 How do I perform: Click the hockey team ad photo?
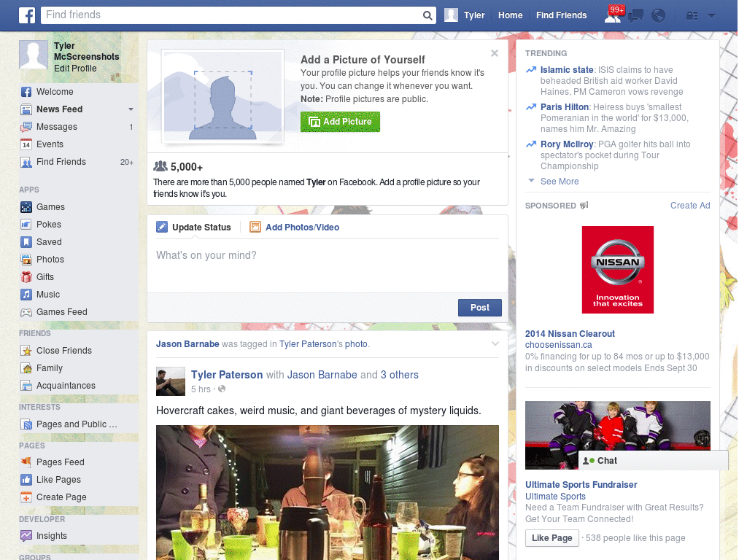coord(617,435)
